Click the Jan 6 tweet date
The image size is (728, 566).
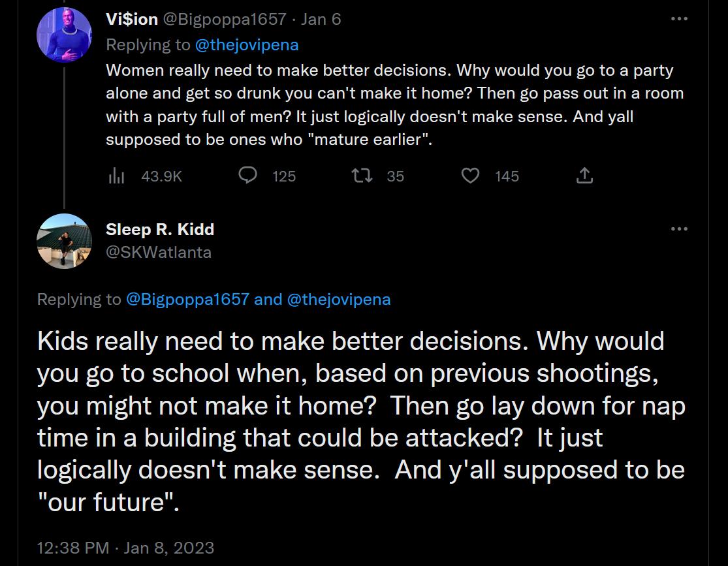321,19
